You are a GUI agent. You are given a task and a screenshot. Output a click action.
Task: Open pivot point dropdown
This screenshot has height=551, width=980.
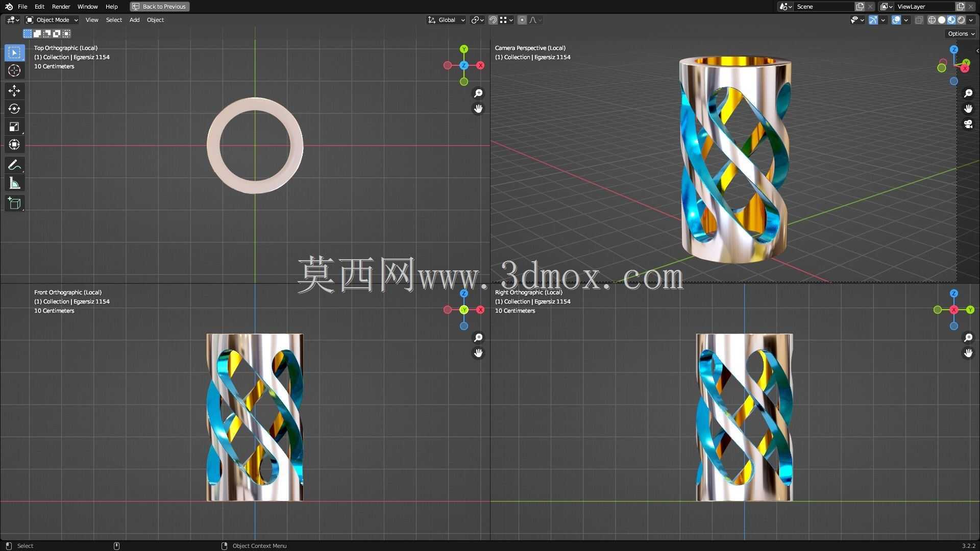click(x=478, y=20)
